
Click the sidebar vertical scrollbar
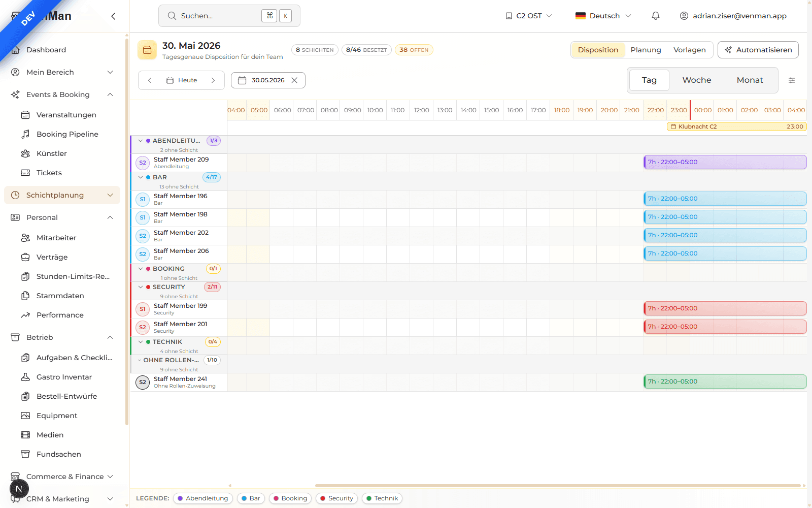pyautogui.click(x=127, y=231)
